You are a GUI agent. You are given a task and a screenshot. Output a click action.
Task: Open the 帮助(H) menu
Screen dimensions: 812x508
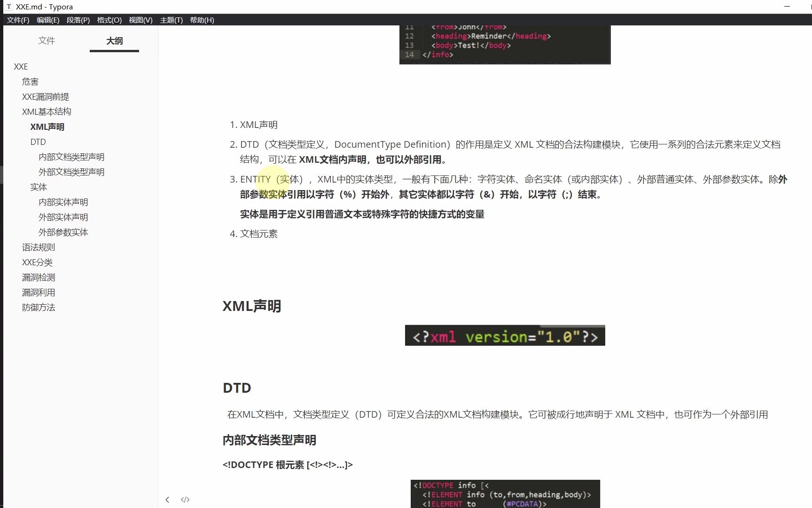click(202, 20)
